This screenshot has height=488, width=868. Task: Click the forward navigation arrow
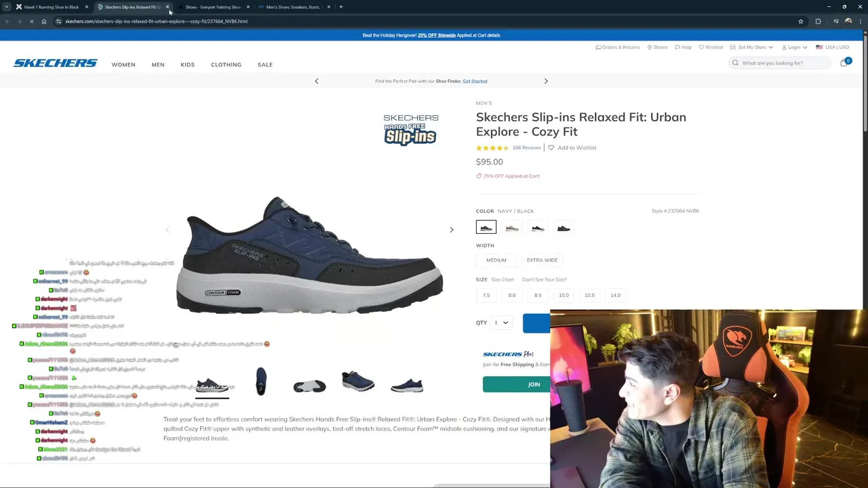tap(19, 21)
